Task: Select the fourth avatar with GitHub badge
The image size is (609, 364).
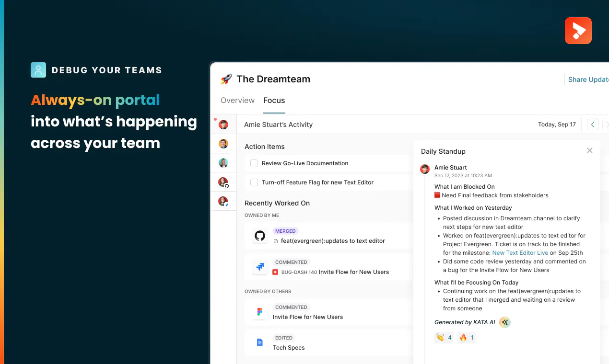Action: point(223,182)
